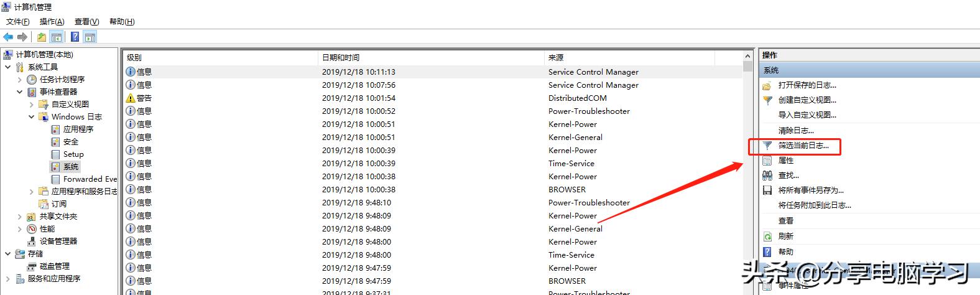Select the 任务计划程序 clock icon

[x=32, y=80]
